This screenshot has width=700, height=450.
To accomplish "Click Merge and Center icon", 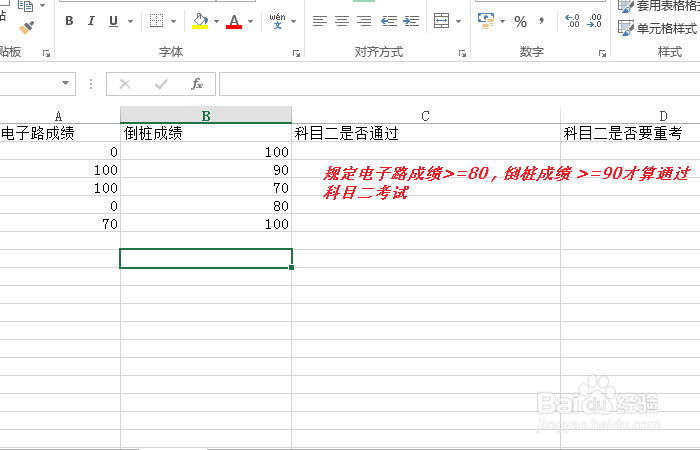I will click(x=442, y=21).
